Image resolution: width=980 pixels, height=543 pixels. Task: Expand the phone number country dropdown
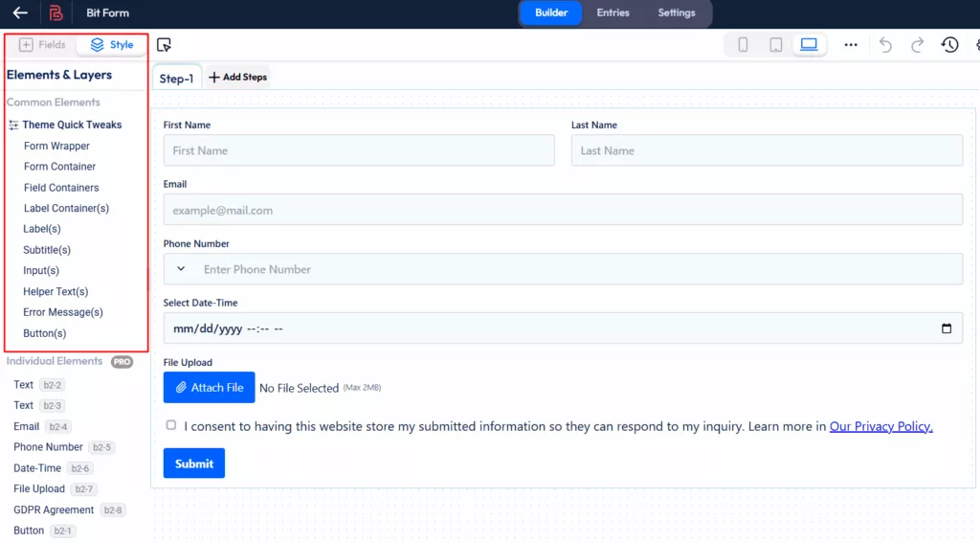point(181,269)
